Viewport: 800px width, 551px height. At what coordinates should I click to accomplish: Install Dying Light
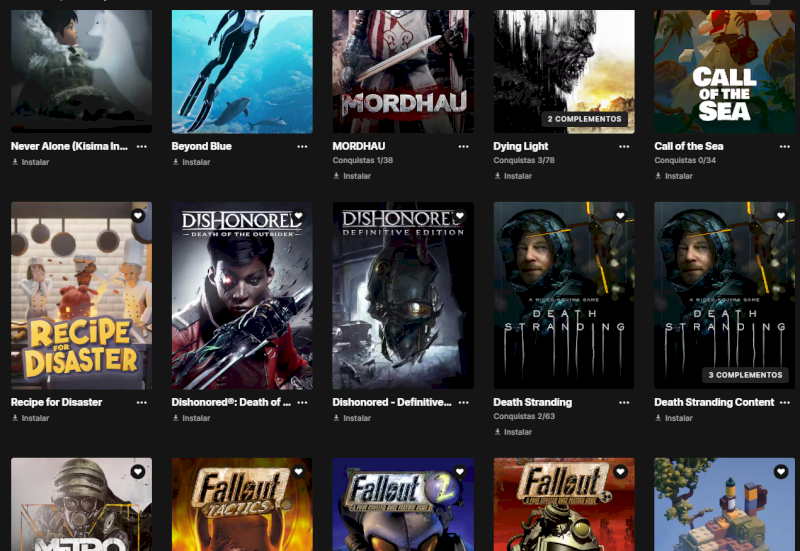(x=513, y=176)
